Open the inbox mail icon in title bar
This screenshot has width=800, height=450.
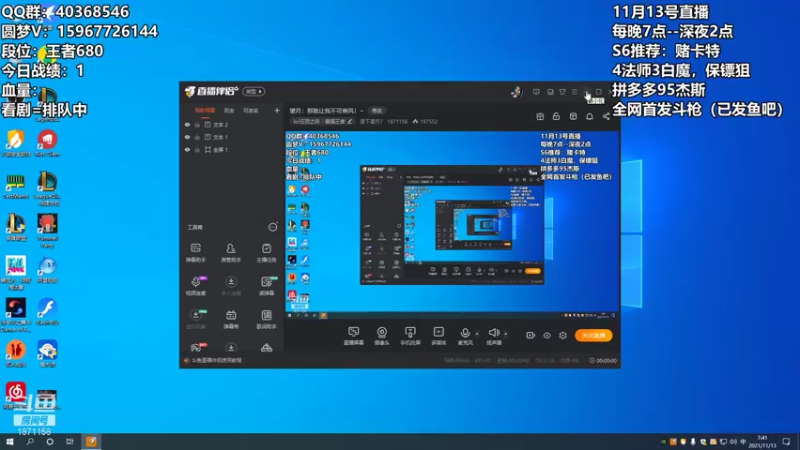pyautogui.click(x=550, y=92)
